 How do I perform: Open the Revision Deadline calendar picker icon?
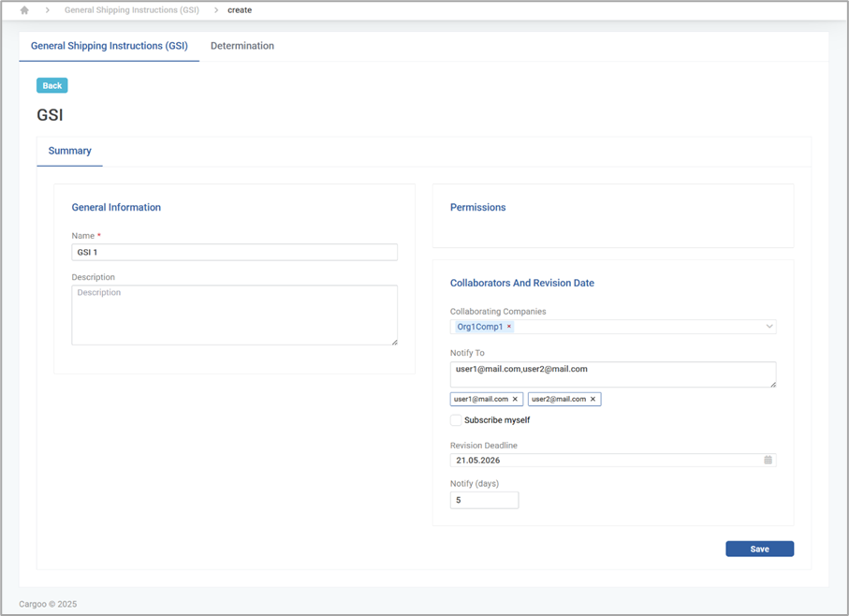coord(768,460)
